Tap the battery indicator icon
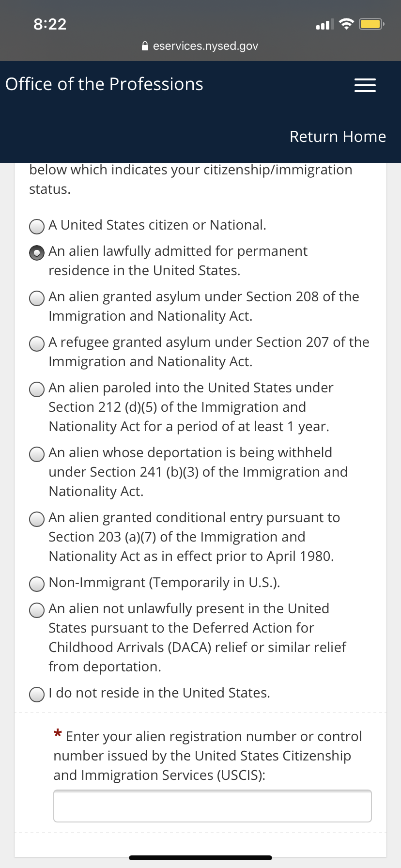 (371, 24)
